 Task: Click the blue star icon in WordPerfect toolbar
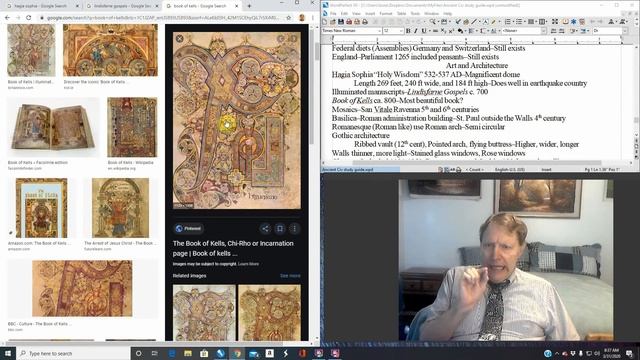coord(573,22)
